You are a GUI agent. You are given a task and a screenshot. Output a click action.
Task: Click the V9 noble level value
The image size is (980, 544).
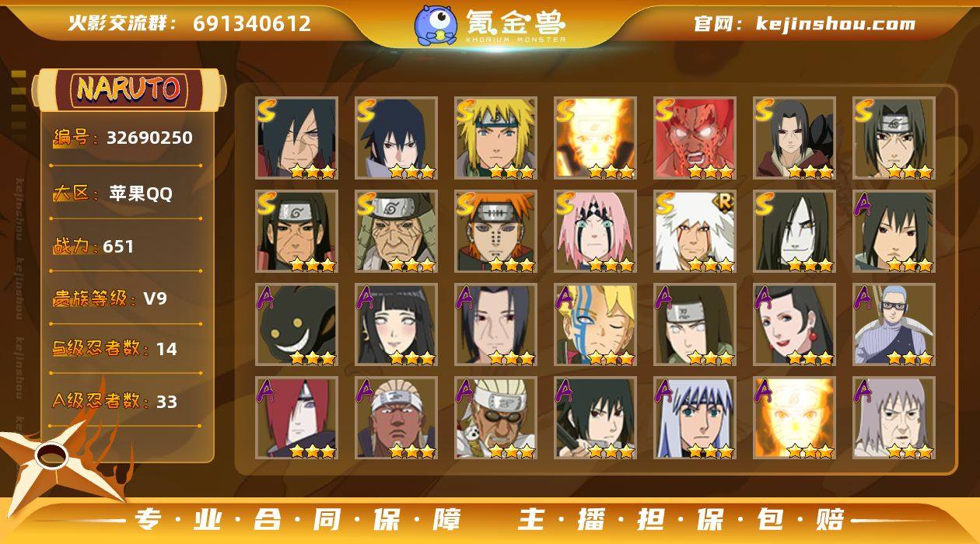[155, 298]
